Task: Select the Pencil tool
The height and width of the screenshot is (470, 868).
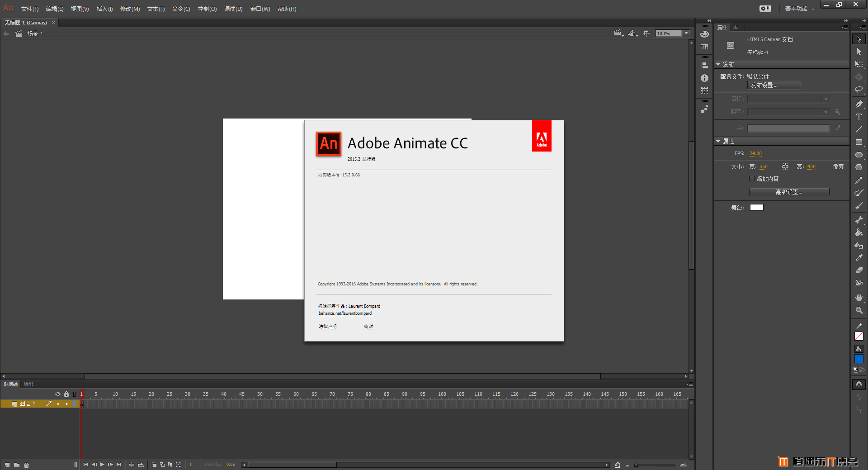Action: click(x=859, y=180)
